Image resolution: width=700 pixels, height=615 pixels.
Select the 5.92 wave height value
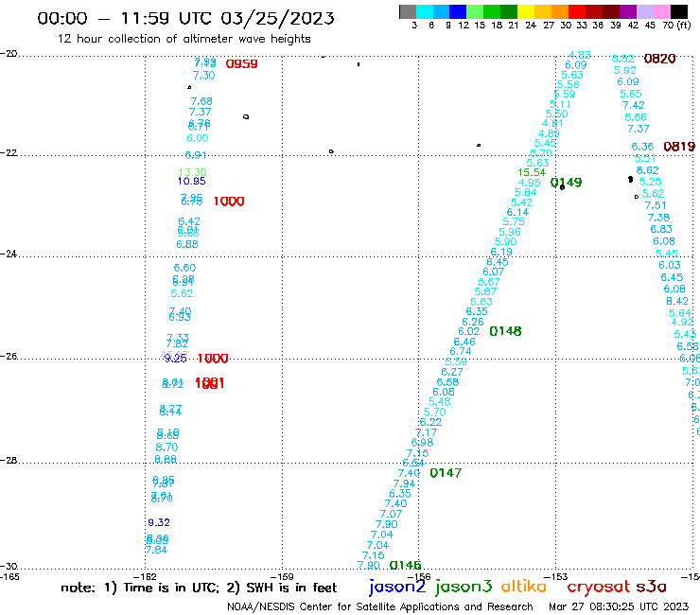coord(625,71)
